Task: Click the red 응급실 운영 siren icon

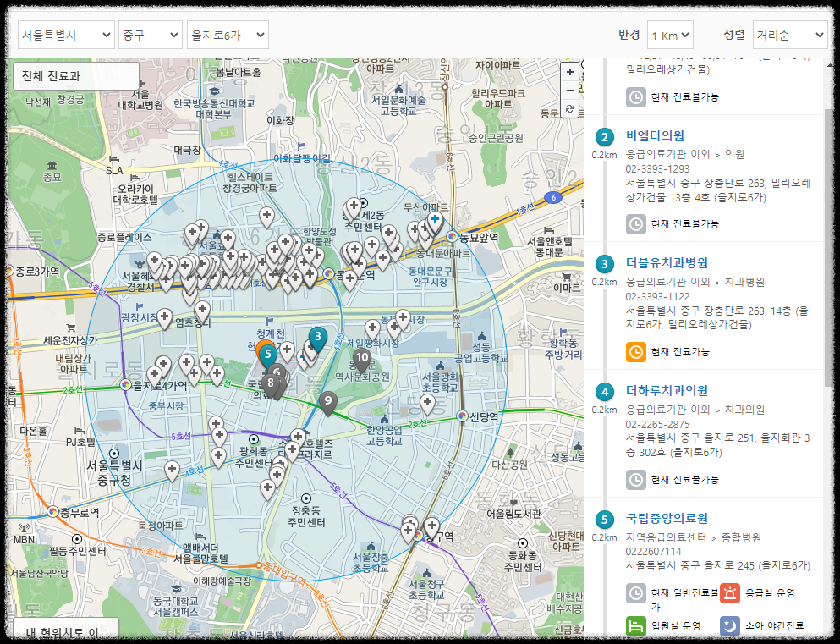Action: coord(730,593)
